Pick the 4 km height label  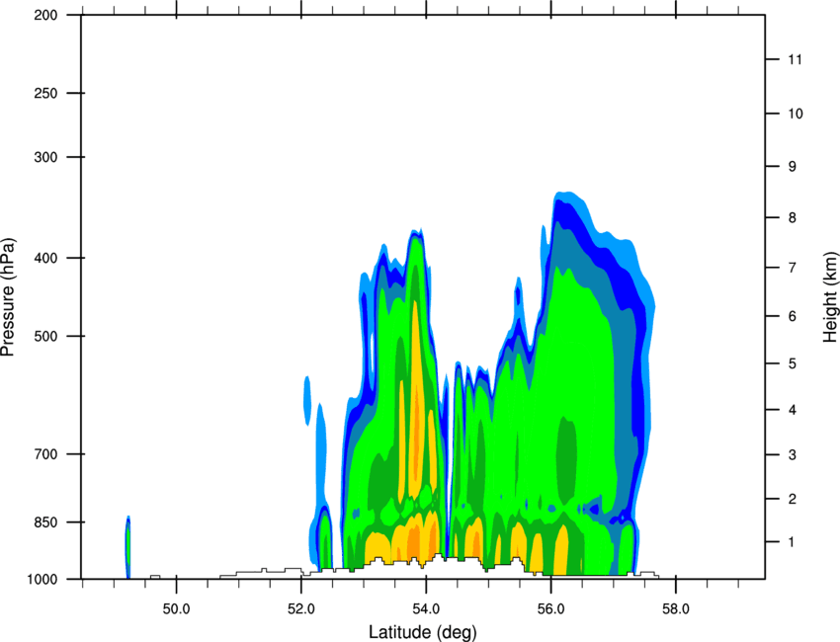click(x=793, y=410)
